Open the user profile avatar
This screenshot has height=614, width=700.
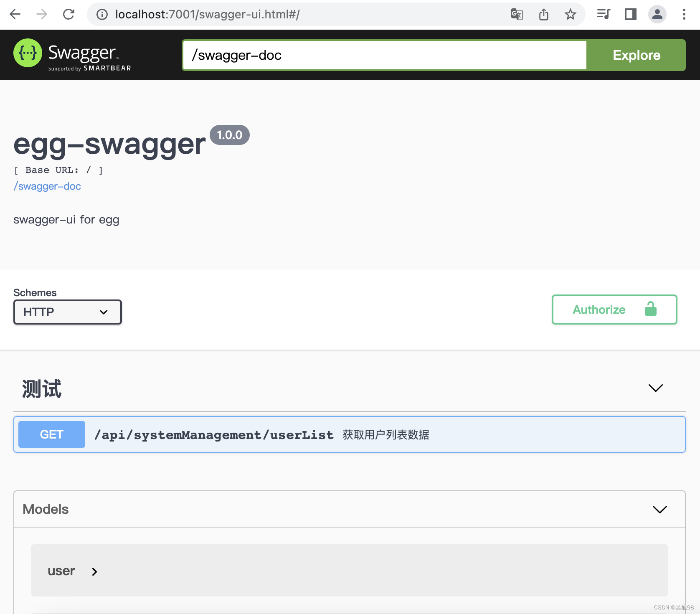click(x=657, y=14)
